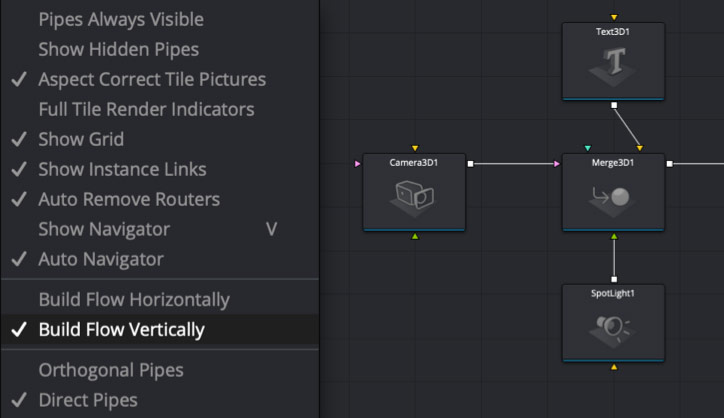Select the SpotLight1 node icon

614,329
